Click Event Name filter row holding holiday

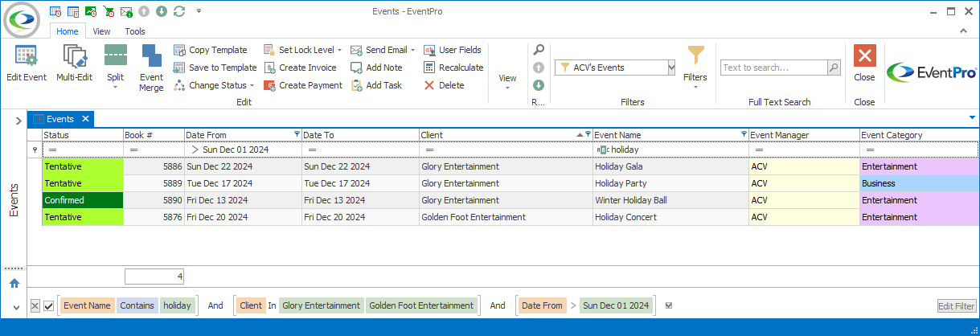coord(670,150)
